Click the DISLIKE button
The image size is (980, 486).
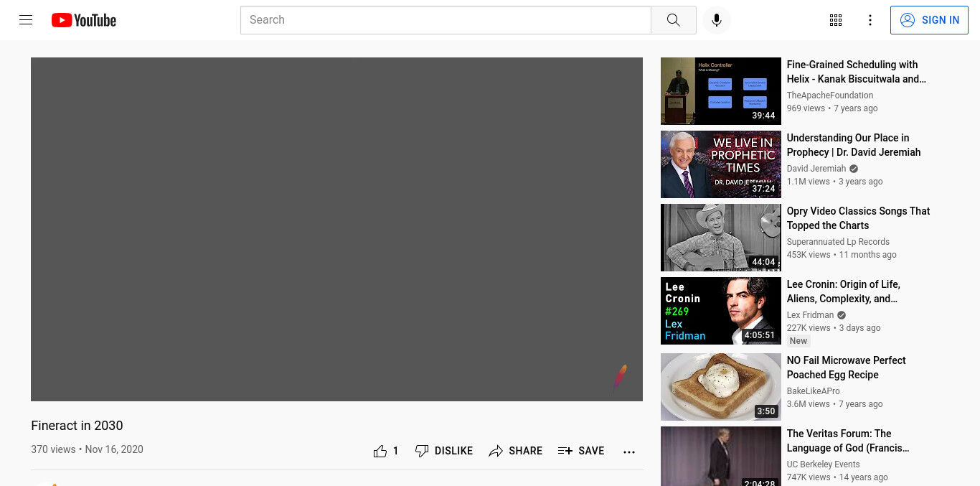coord(444,451)
